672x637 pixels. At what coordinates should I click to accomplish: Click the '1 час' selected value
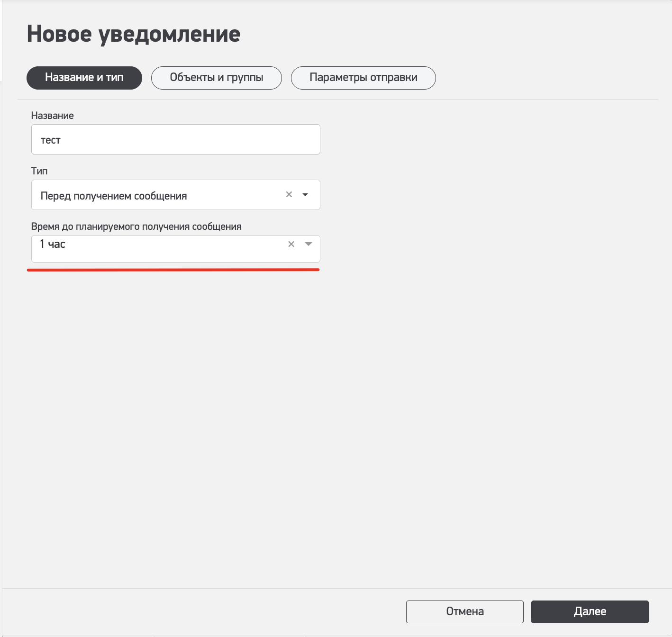tap(53, 244)
